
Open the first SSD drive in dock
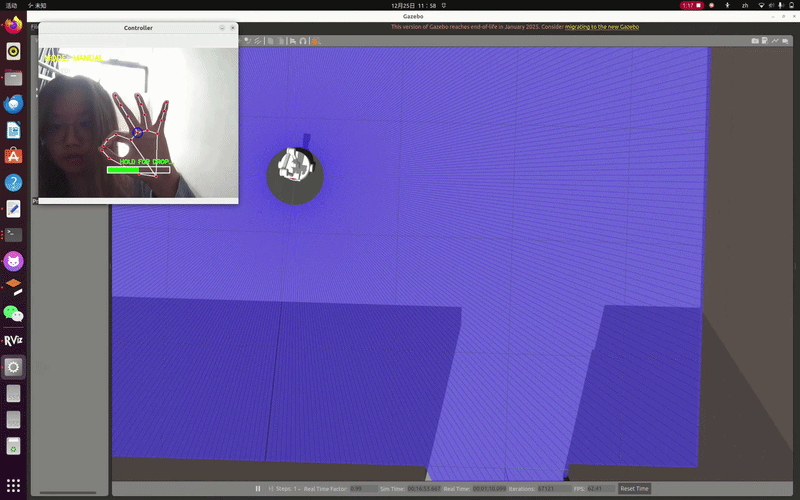(x=13, y=393)
